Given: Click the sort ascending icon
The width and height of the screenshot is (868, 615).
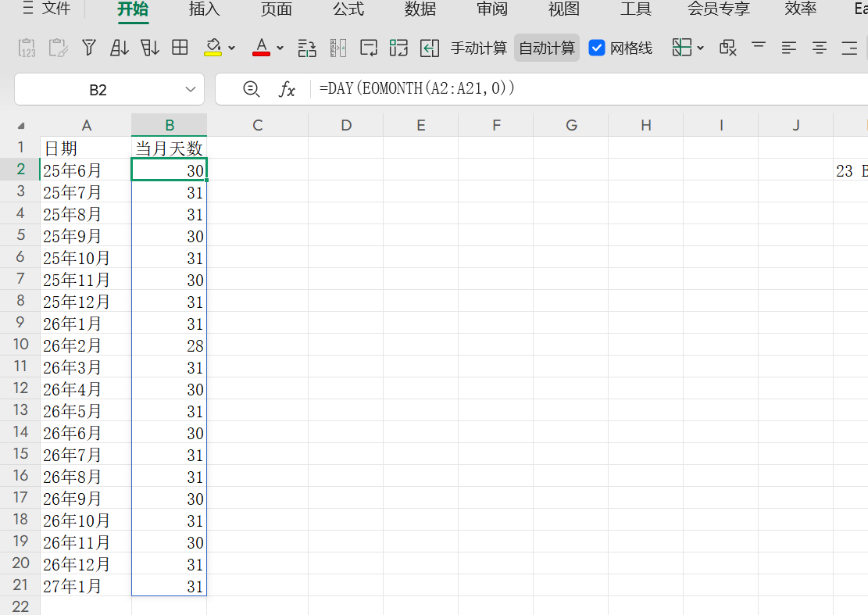Looking at the screenshot, I should coord(119,48).
